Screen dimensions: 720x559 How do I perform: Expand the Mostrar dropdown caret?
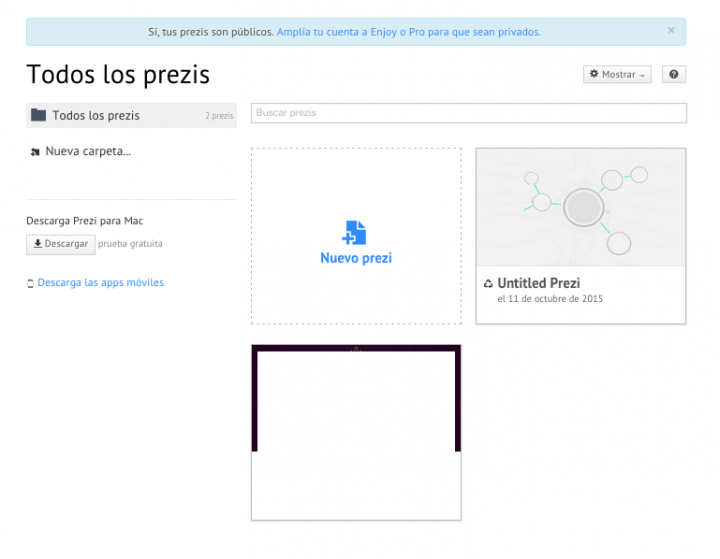(642, 76)
